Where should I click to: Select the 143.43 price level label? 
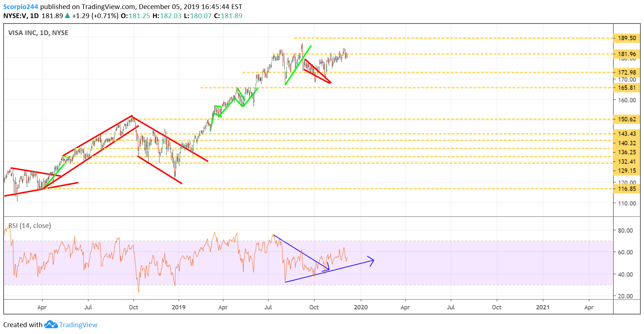(x=627, y=134)
